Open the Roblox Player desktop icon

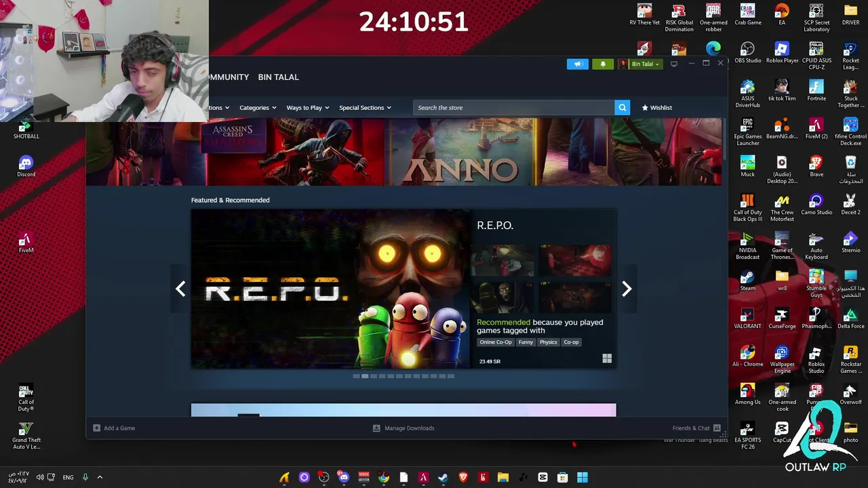[x=782, y=53]
